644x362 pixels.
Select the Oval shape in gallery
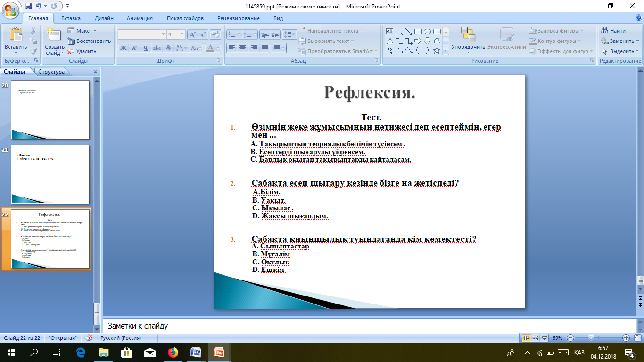click(428, 32)
